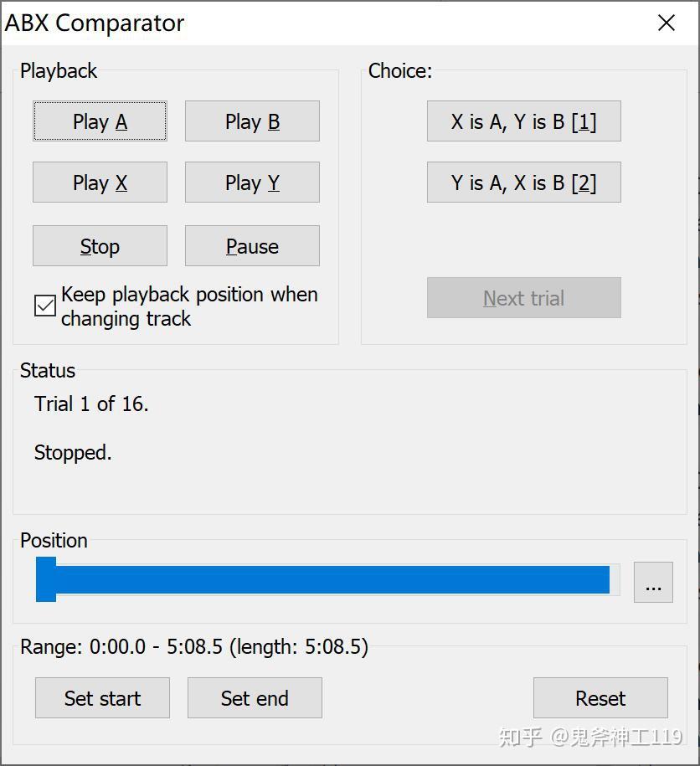Click the unfilled right end of Position track
This screenshot has height=766, width=700.
pos(615,579)
